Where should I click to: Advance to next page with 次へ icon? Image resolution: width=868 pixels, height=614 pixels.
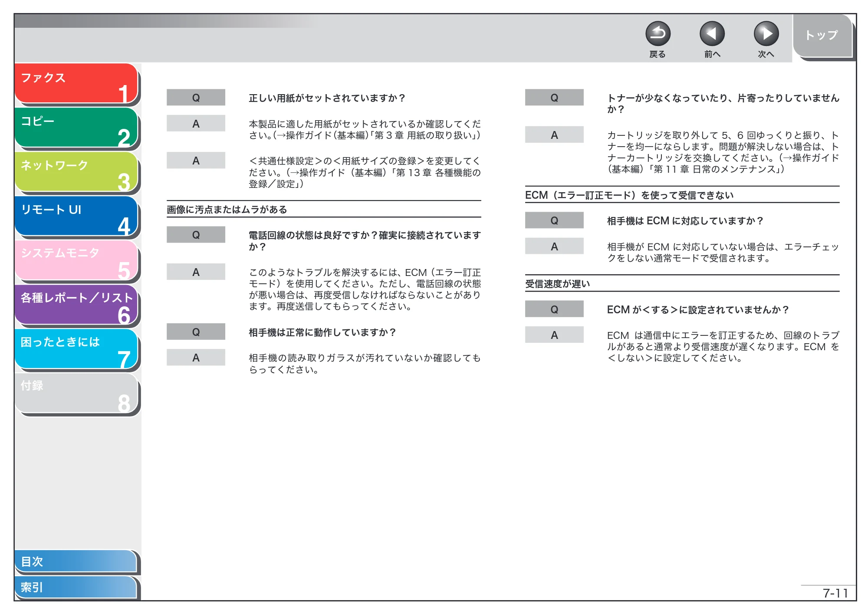[x=766, y=34]
